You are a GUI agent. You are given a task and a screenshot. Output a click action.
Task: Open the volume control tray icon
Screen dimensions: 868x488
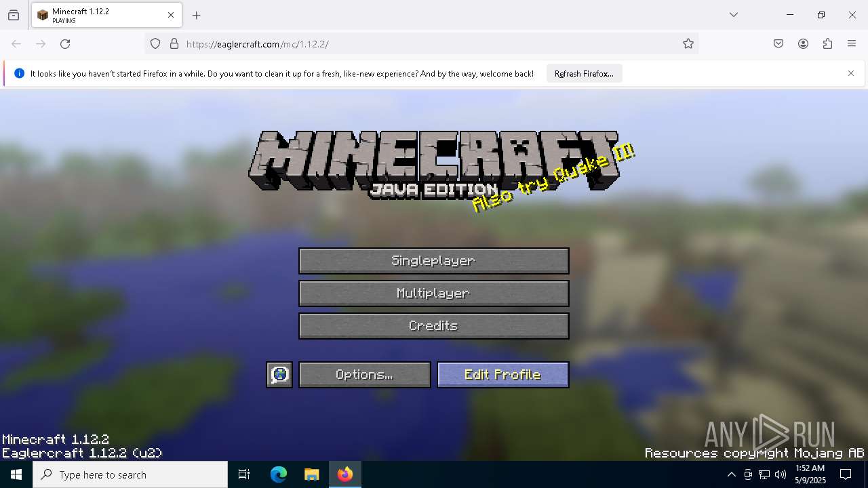(x=781, y=474)
